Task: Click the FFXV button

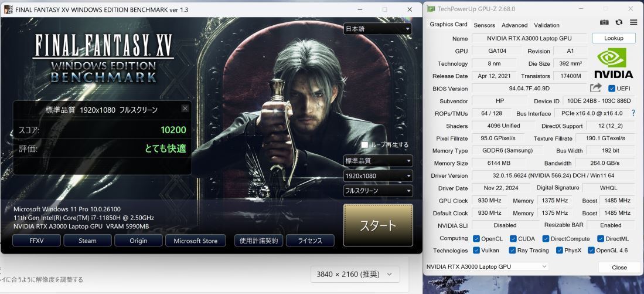Action: (x=36, y=241)
